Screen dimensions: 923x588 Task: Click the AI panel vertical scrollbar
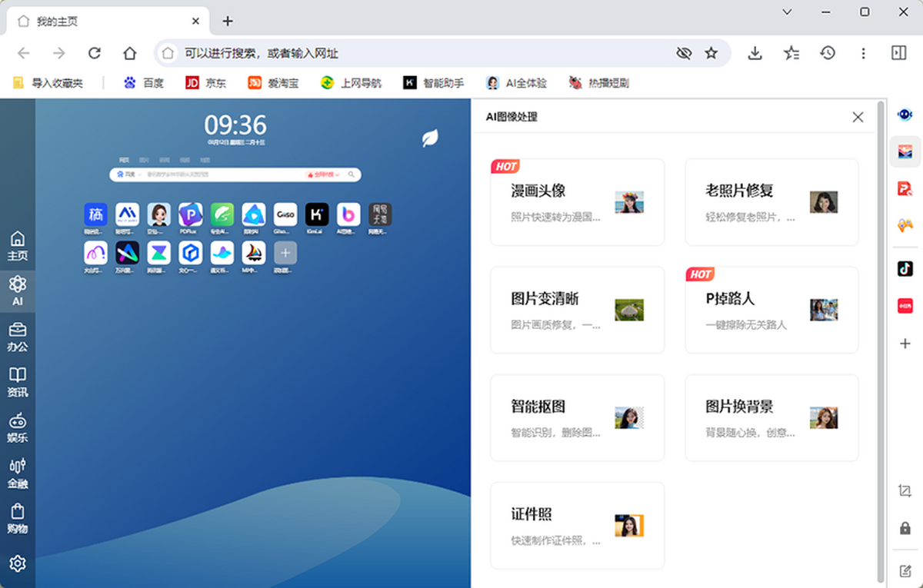(881, 338)
